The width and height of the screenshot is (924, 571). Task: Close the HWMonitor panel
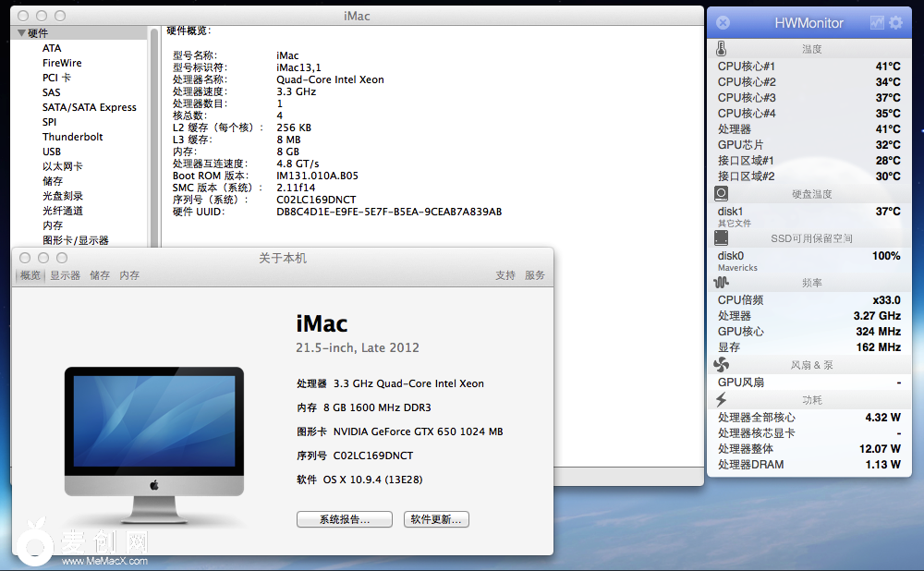click(x=723, y=23)
